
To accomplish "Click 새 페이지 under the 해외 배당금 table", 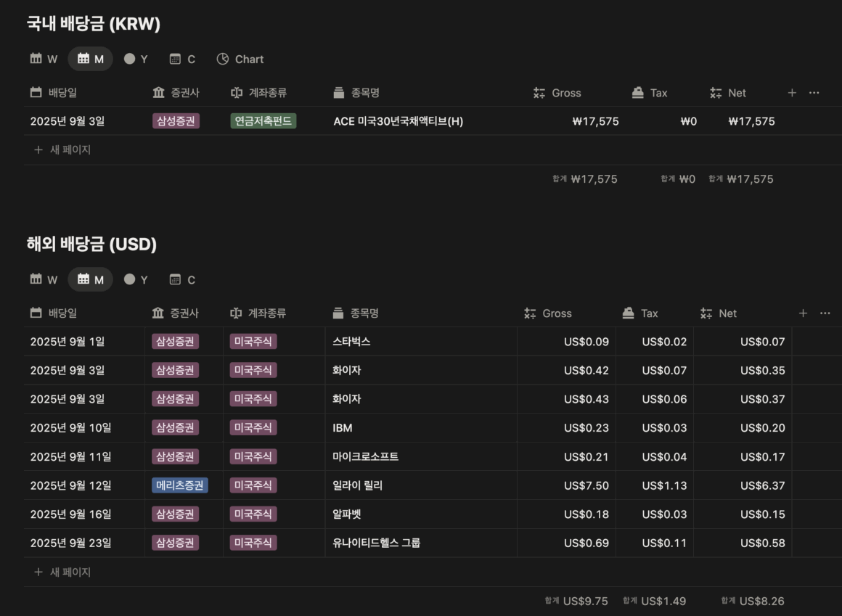I will (x=62, y=572).
